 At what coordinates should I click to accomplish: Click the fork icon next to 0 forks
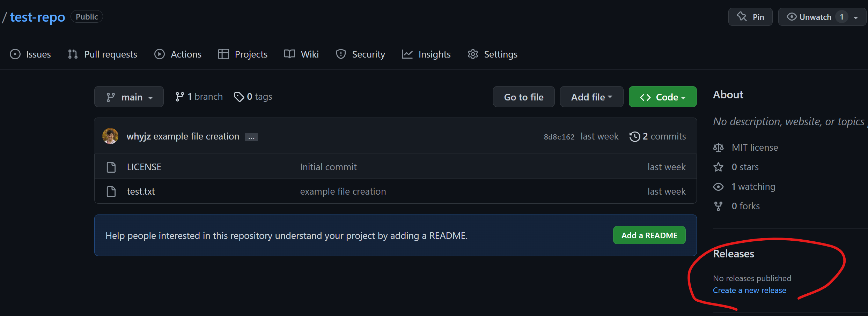[718, 206]
